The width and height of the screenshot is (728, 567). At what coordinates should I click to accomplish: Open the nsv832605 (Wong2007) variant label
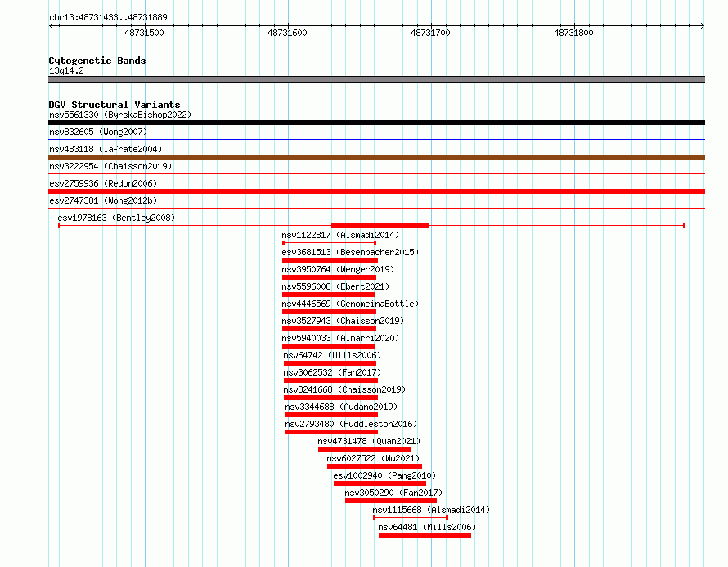coord(98,132)
